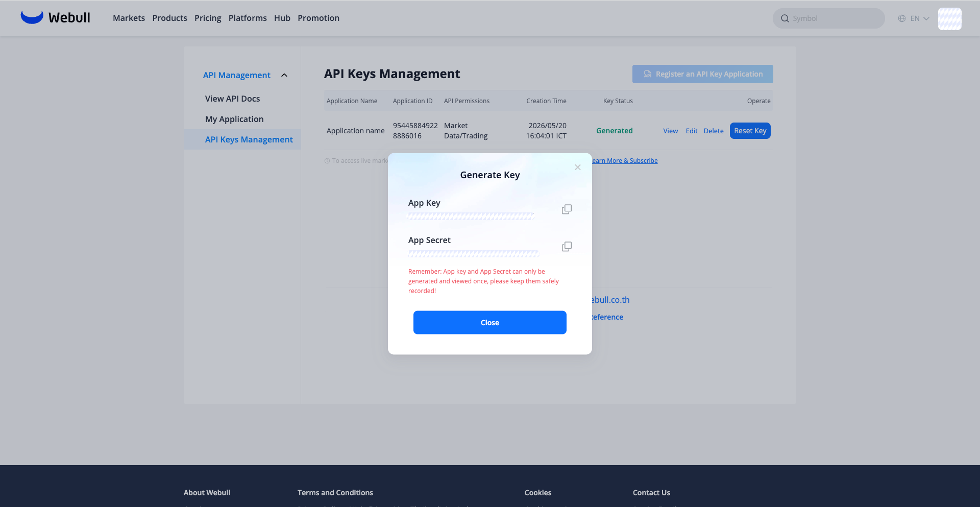Open the Markets menu

tap(129, 18)
